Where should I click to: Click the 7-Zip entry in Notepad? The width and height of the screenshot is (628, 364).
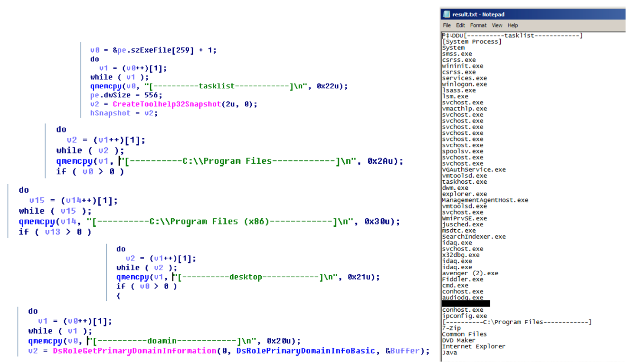[x=450, y=328]
